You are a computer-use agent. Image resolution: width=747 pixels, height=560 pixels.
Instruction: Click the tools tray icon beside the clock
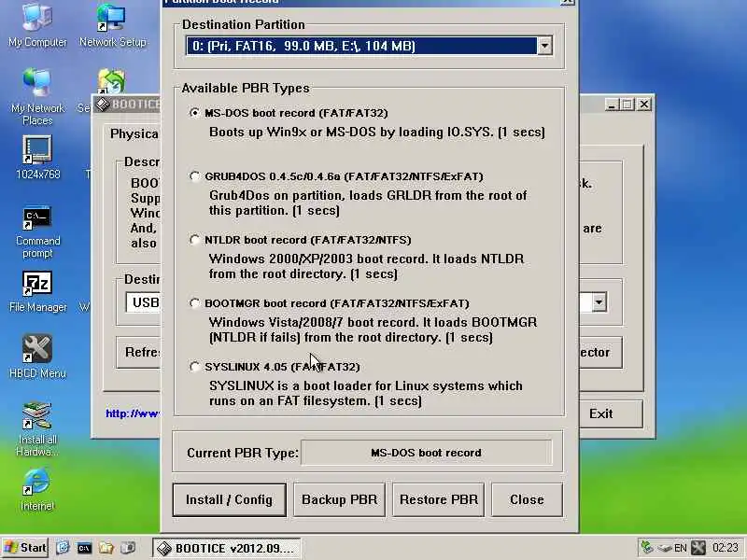(x=698, y=548)
